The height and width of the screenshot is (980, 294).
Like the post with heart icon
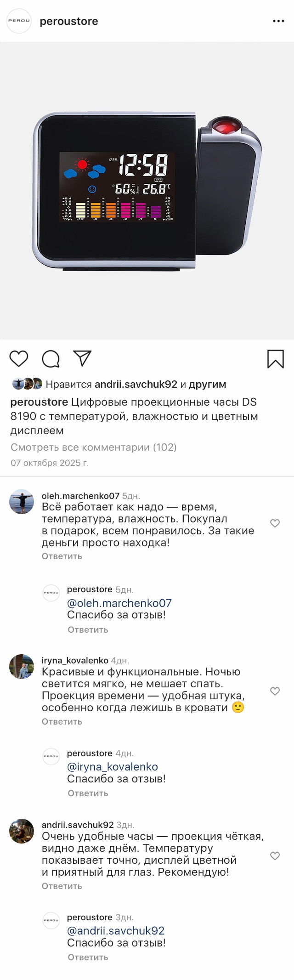coord(19,359)
